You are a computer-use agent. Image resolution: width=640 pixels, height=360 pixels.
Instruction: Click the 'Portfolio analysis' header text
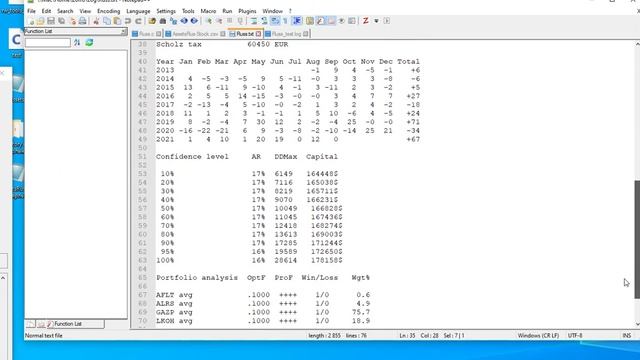(x=197, y=278)
